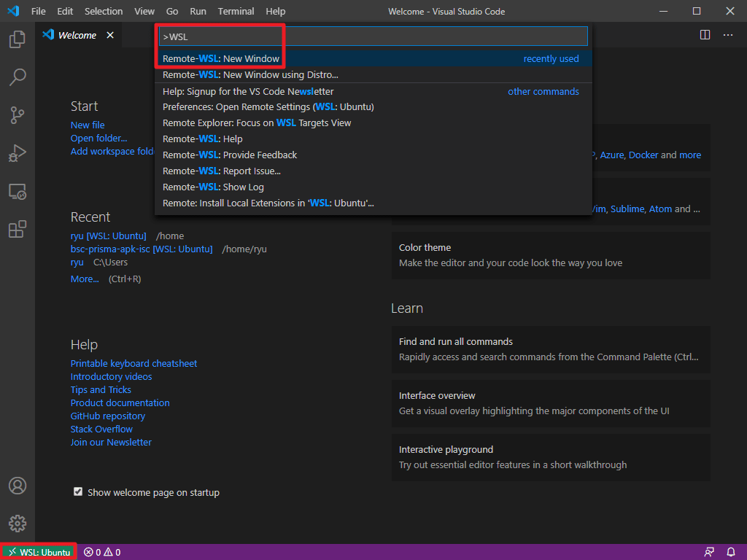Open notifications bell in status bar
Screen dimensions: 747x560
[731, 552]
